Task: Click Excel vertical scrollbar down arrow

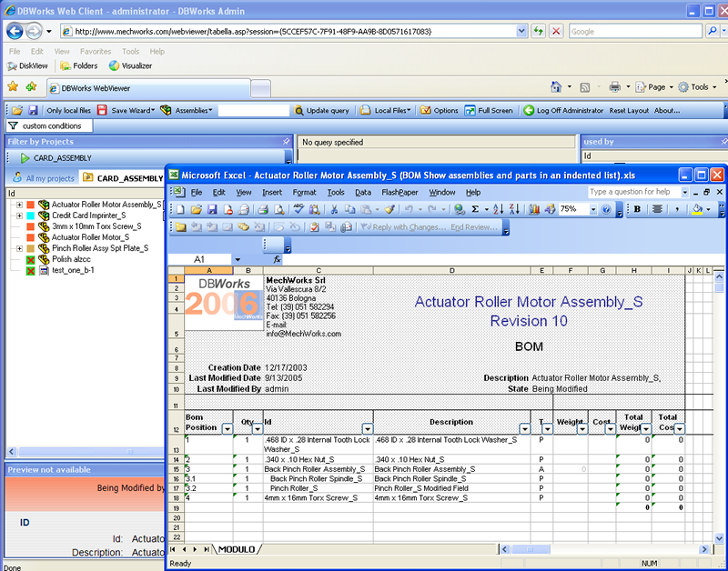Action: tap(719, 538)
